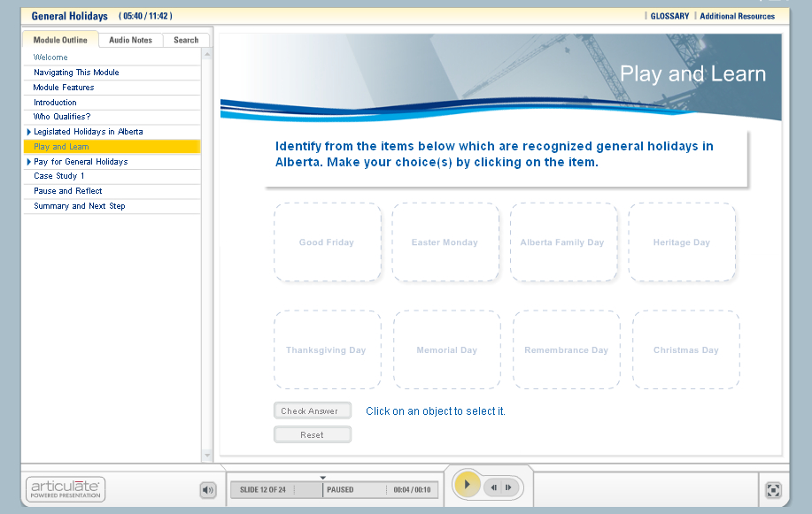This screenshot has width=812, height=514.
Task: Select the Alberta Family Day tile
Action: 562,242
